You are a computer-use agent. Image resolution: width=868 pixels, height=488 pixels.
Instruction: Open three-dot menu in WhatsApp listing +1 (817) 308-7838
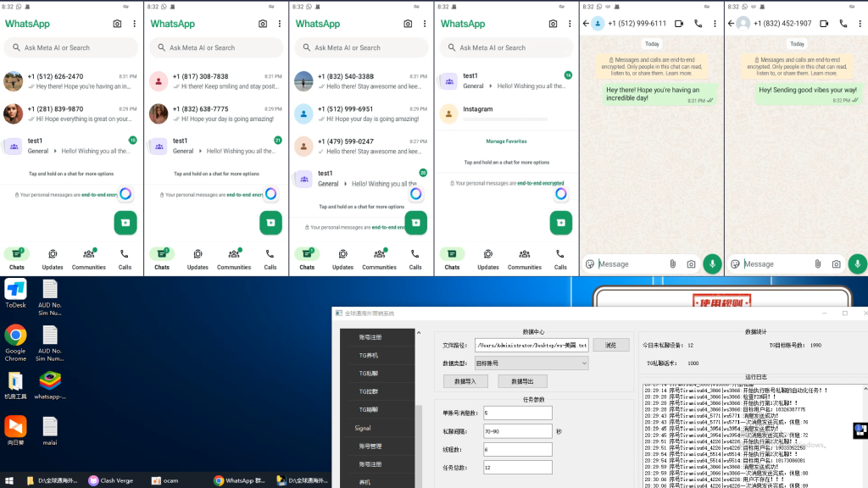(280, 24)
